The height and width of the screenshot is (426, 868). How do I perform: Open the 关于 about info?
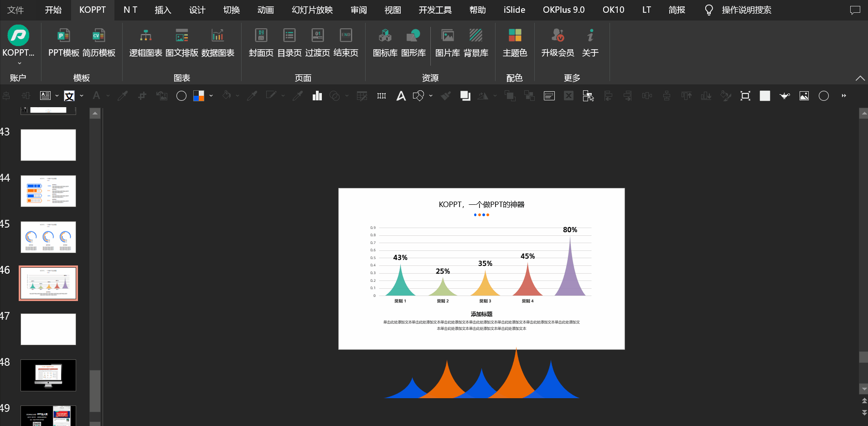(590, 42)
